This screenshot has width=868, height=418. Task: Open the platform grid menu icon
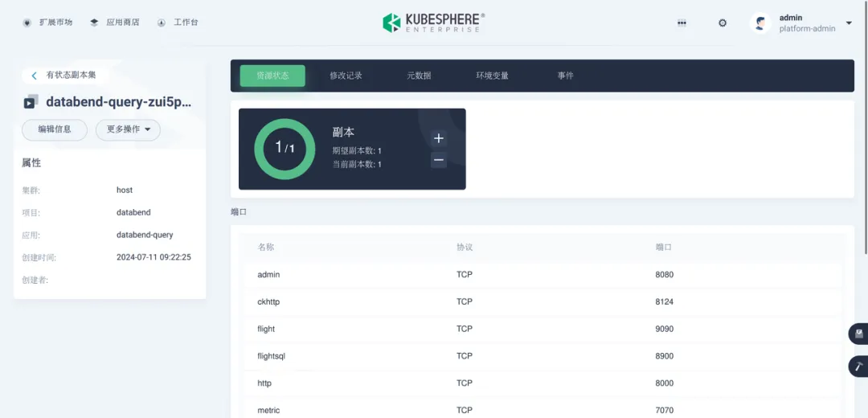coord(682,23)
